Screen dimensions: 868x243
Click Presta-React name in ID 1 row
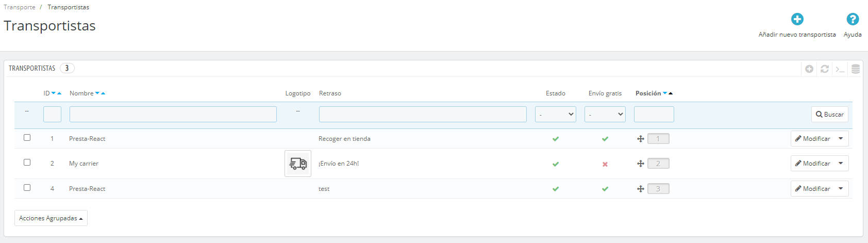pyautogui.click(x=87, y=139)
